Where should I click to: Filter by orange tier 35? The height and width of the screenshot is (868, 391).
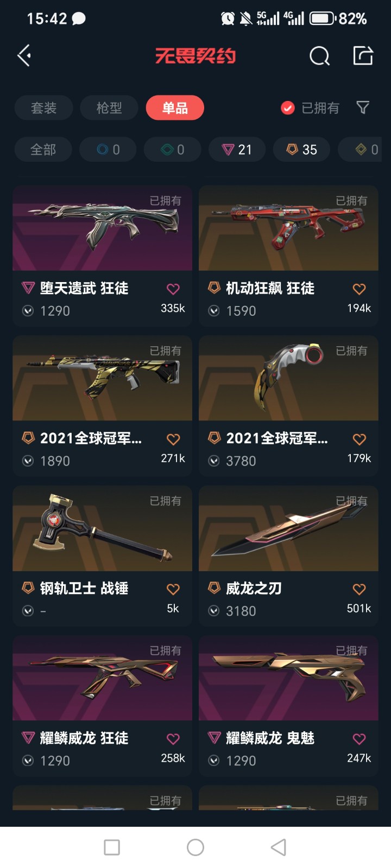tap(301, 150)
